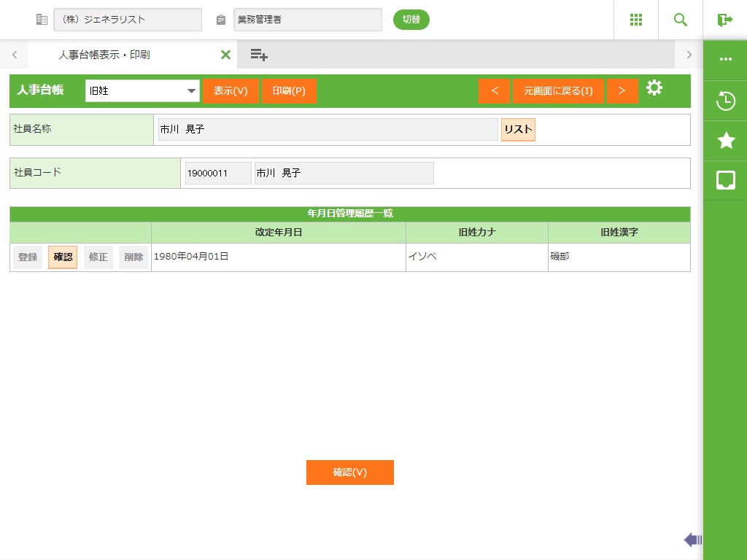Click the 年月日管理履歴一覧 header

click(350, 214)
